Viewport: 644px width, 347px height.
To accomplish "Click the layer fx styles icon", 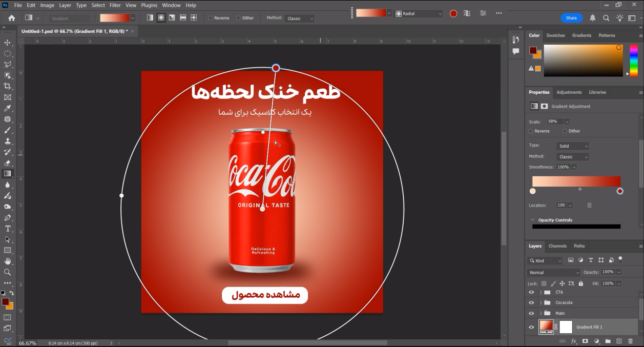I will [574, 341].
